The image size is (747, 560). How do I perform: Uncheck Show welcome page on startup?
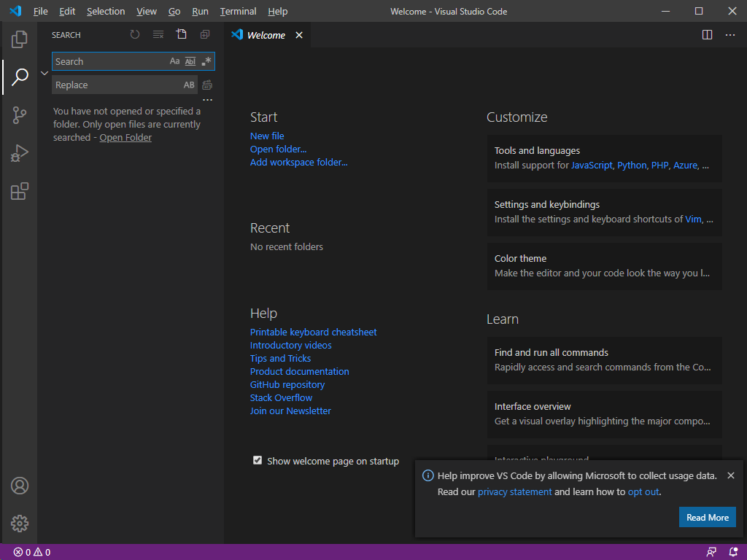click(258, 460)
